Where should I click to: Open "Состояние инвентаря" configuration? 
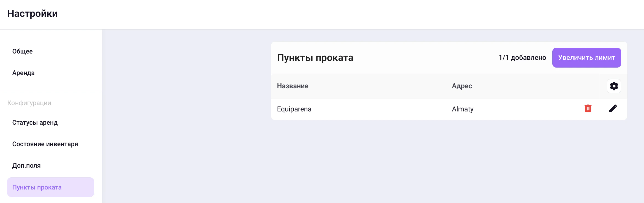pyautogui.click(x=45, y=144)
